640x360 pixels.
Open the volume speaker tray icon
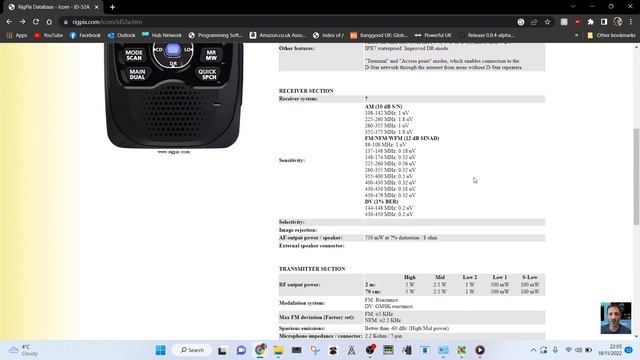pos(578,350)
